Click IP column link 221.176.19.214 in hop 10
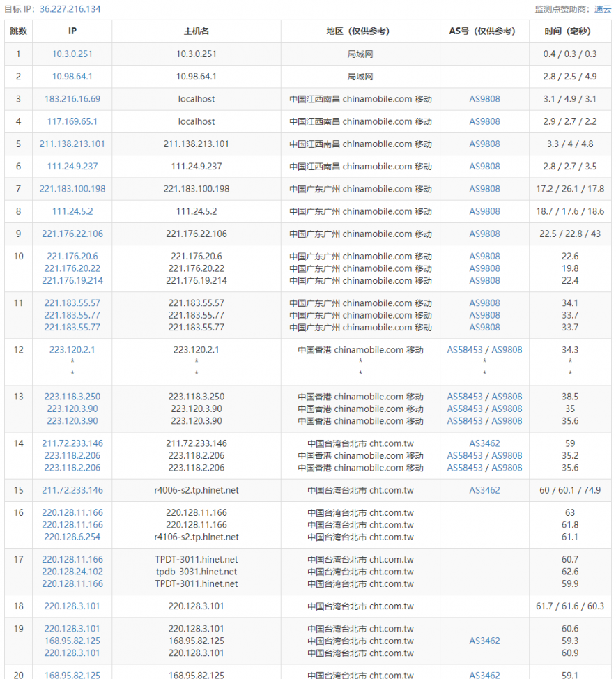This screenshot has width=616, height=679. click(x=72, y=281)
